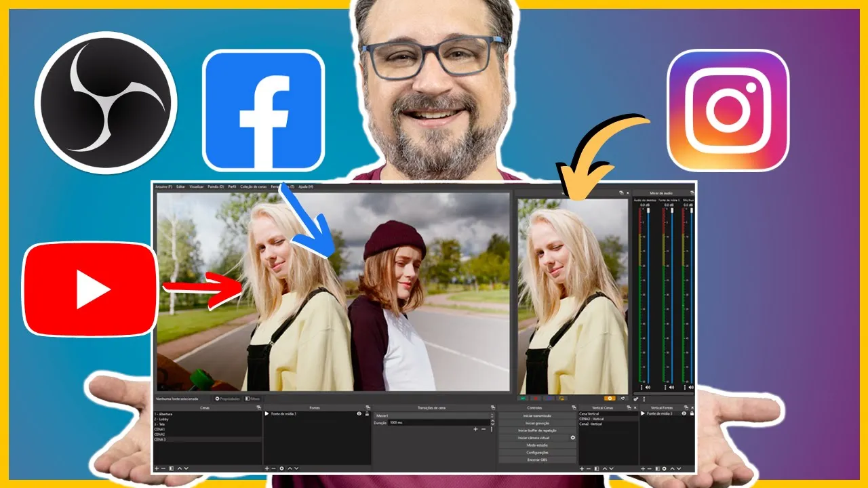Click Iniciar buffer de repetição
This screenshot has height=488, width=868.
click(537, 430)
